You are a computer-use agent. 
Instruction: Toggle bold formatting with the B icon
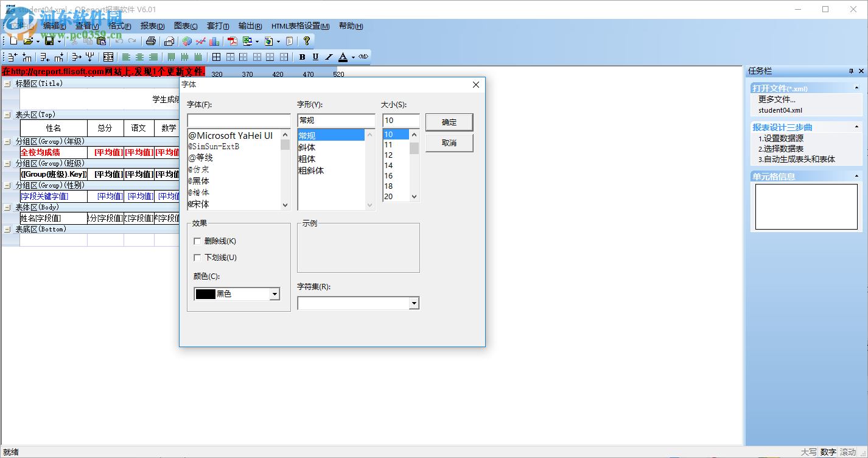302,57
